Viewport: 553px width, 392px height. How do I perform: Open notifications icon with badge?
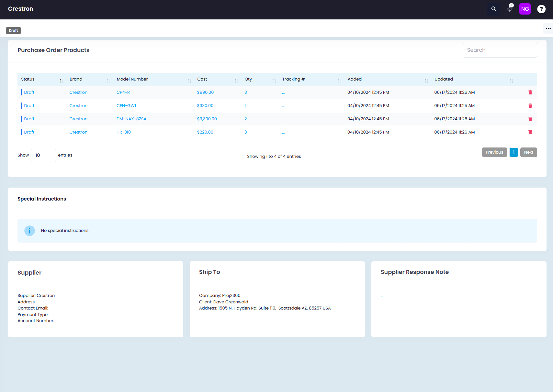tap(510, 8)
